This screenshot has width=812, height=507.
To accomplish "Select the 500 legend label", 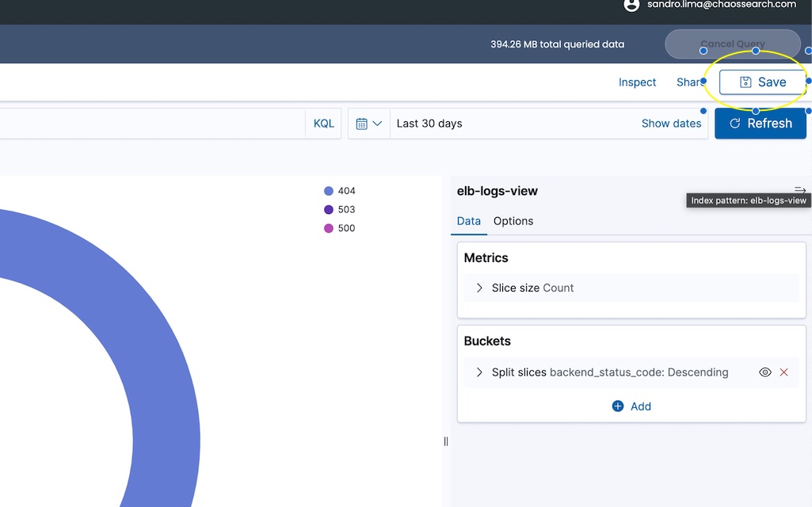I will (346, 228).
